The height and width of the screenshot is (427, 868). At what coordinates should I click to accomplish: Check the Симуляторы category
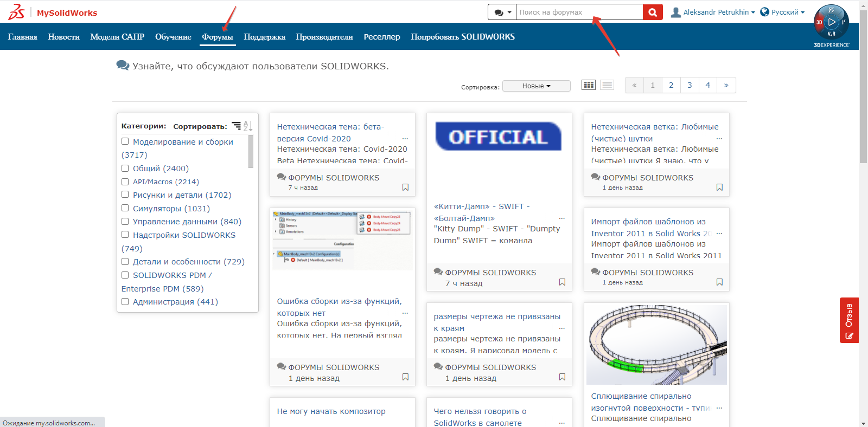click(125, 208)
